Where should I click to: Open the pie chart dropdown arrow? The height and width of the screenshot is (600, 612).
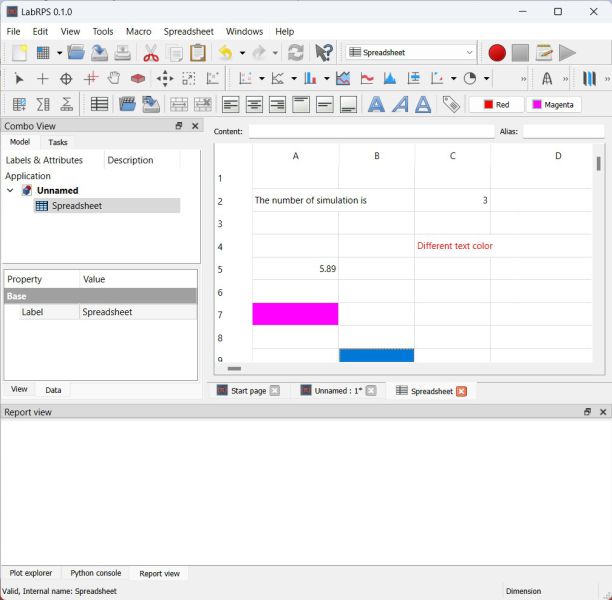[x=487, y=79]
